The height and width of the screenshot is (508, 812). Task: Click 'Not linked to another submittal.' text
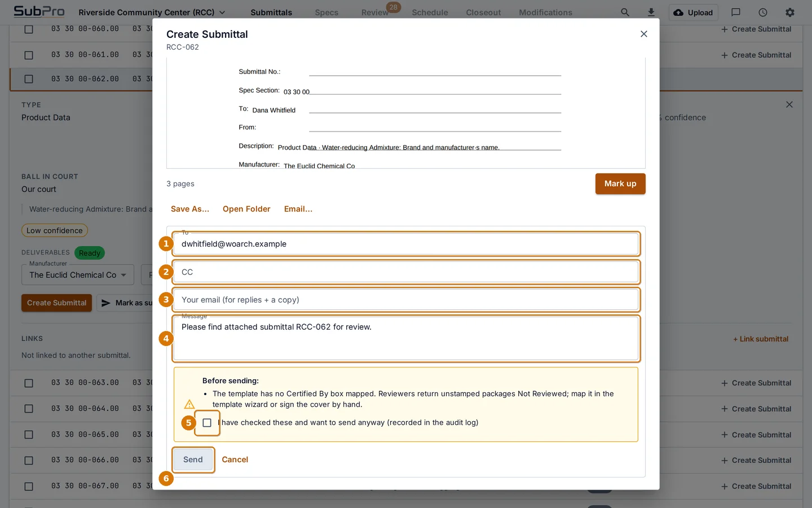[76, 356]
